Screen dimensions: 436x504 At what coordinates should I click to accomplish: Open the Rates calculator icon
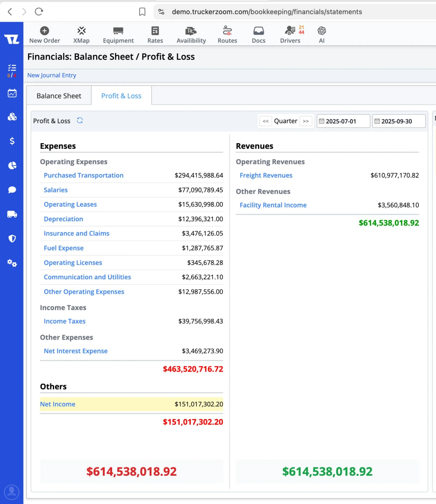[x=155, y=31]
